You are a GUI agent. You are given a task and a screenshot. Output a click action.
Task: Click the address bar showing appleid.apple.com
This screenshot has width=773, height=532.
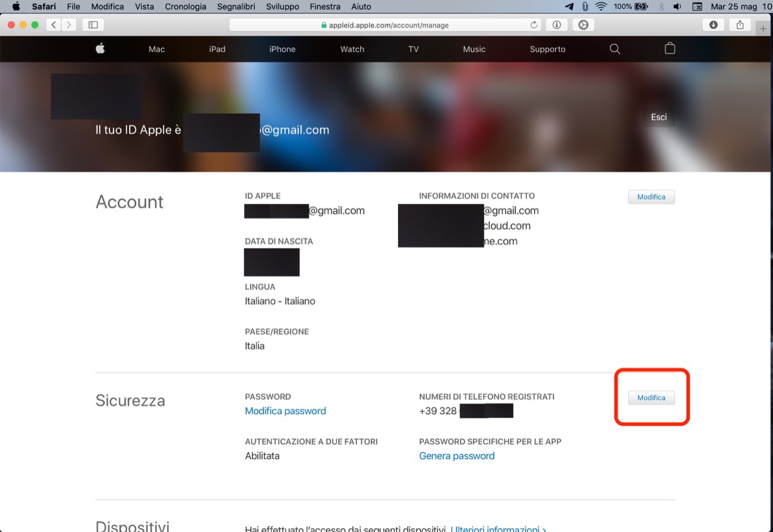click(x=386, y=24)
